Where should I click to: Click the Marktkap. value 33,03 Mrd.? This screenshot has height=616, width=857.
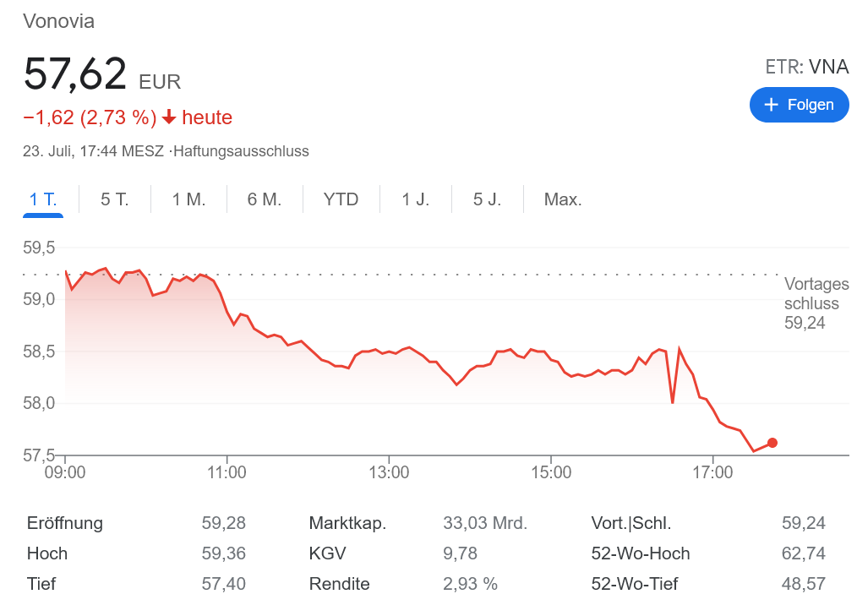point(485,523)
